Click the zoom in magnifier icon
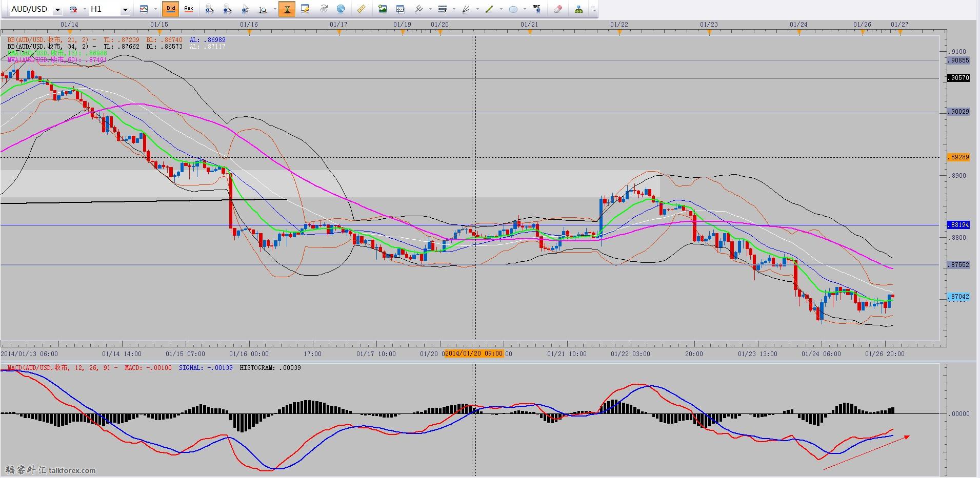 (x=209, y=9)
